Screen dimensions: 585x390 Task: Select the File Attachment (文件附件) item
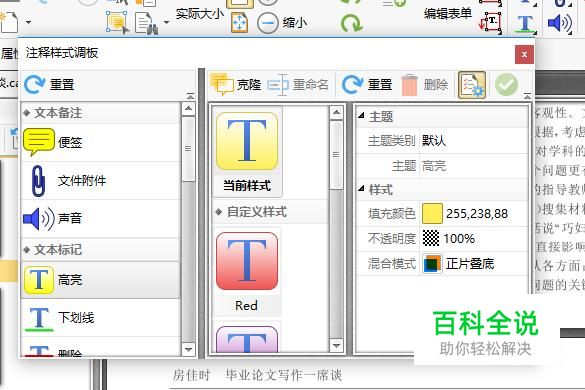tap(101, 181)
